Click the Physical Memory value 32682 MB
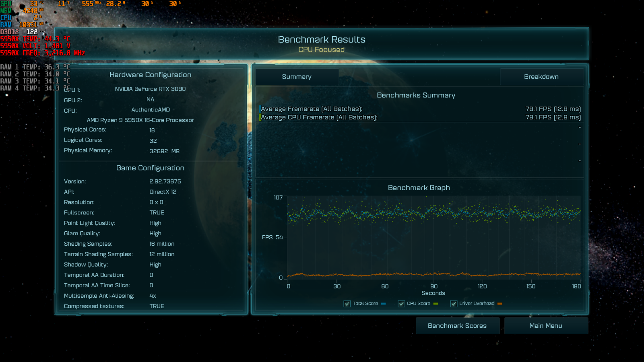Image resolution: width=644 pixels, height=362 pixels. click(164, 151)
